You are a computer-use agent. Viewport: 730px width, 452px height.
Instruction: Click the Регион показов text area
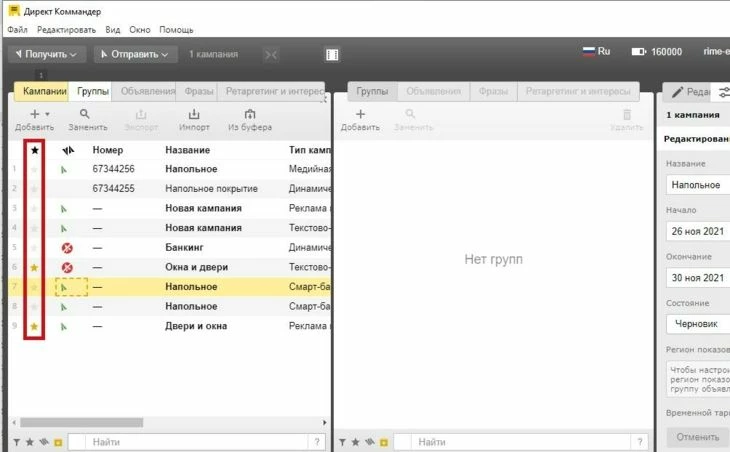[698, 378]
